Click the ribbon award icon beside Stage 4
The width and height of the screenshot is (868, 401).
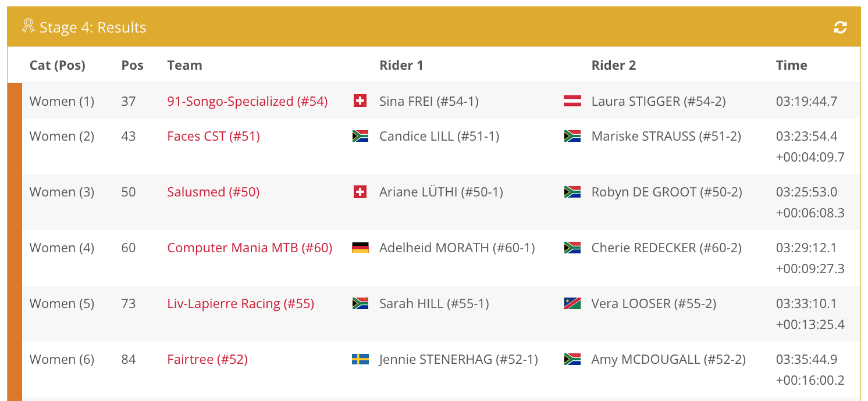tap(29, 26)
